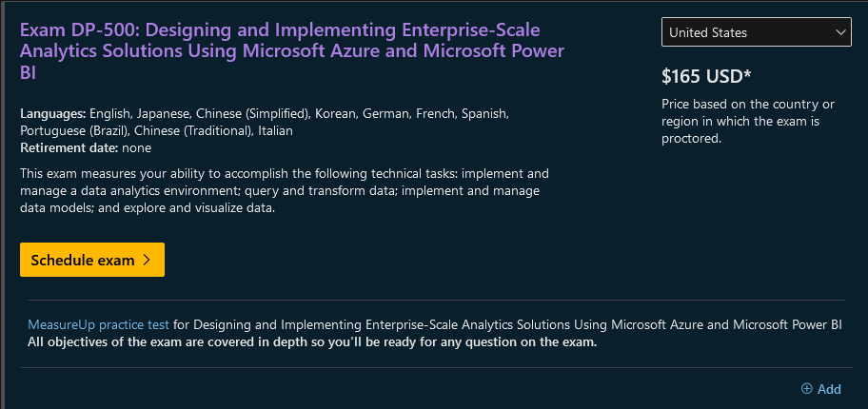The height and width of the screenshot is (409, 868).
Task: Click the text after MeasureUp practice test link
Action: tap(507, 325)
